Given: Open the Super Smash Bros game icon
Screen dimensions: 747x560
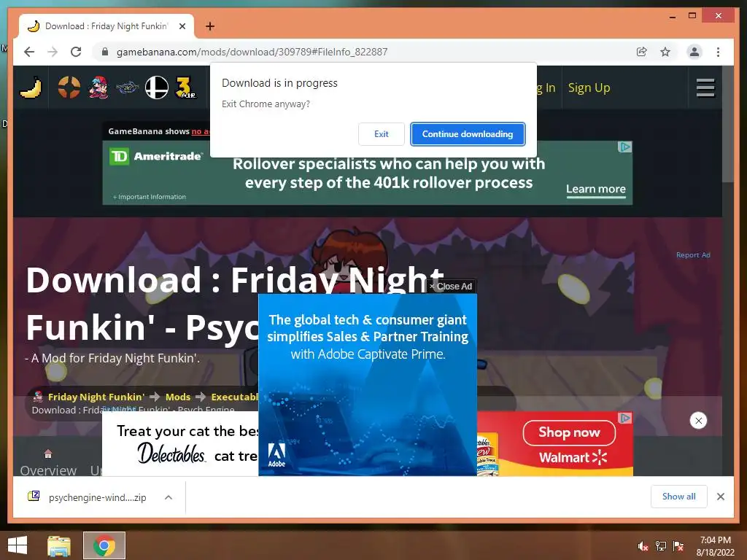Looking at the screenshot, I should [x=157, y=87].
